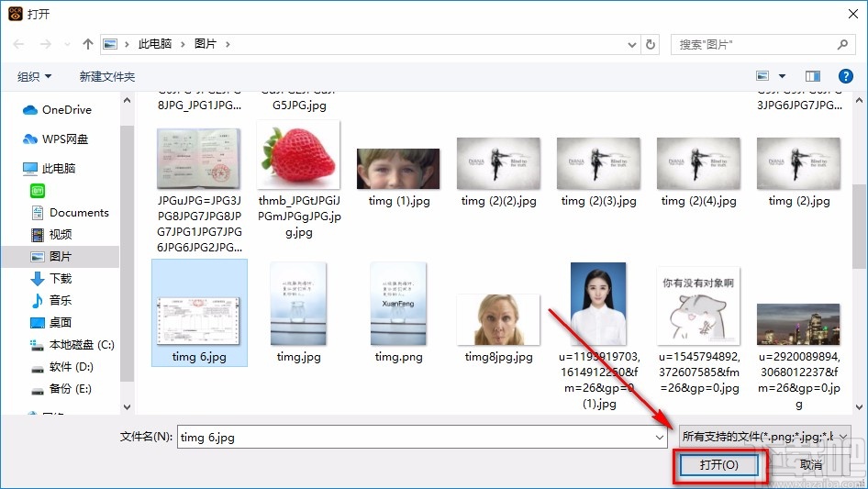The image size is (868, 489).
Task: Click 此电脑 in the address path
Action: (x=154, y=44)
